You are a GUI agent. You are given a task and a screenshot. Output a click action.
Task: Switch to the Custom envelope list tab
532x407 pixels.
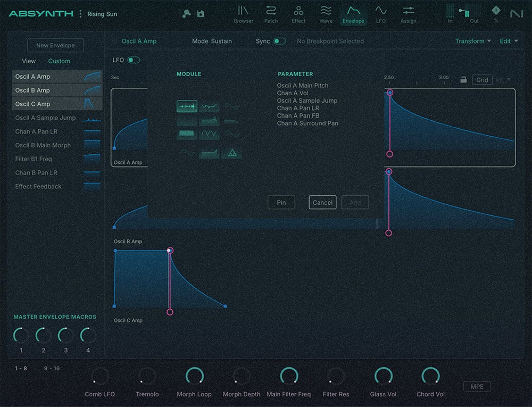59,61
